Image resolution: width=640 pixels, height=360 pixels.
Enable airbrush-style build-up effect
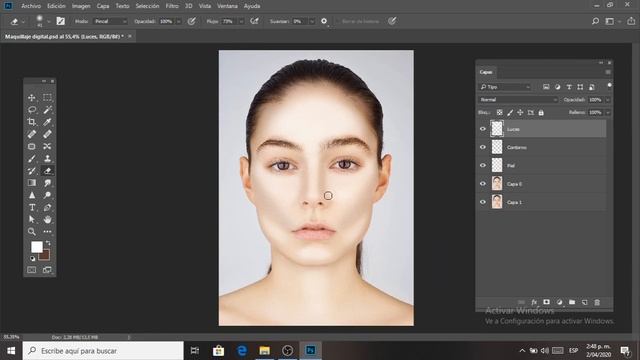(x=254, y=21)
